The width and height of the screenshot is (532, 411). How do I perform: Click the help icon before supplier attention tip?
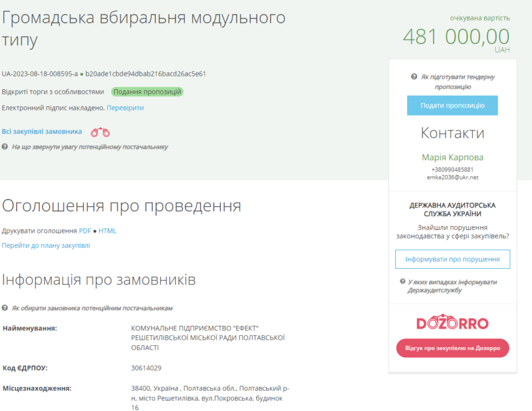[5, 147]
